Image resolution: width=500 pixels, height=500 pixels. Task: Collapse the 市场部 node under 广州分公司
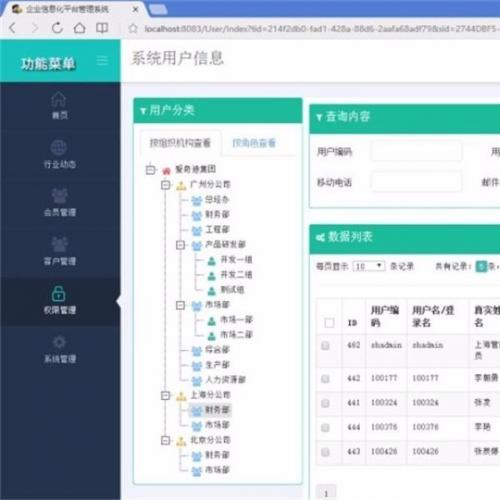180,305
